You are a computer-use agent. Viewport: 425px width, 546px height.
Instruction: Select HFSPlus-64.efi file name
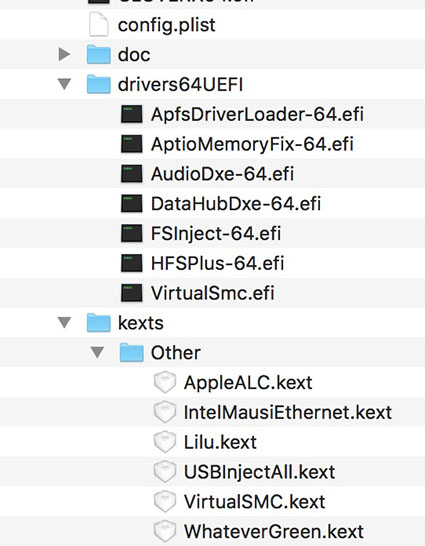click(218, 264)
